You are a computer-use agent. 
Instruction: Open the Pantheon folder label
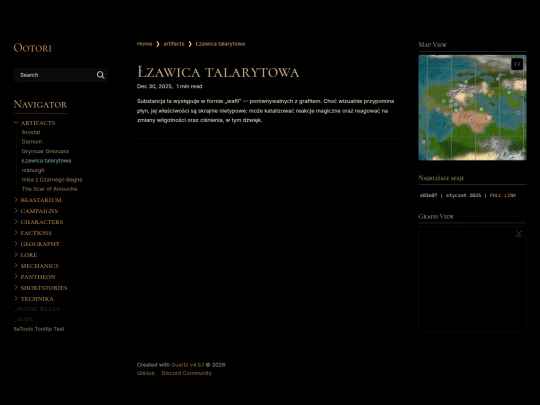click(x=38, y=277)
